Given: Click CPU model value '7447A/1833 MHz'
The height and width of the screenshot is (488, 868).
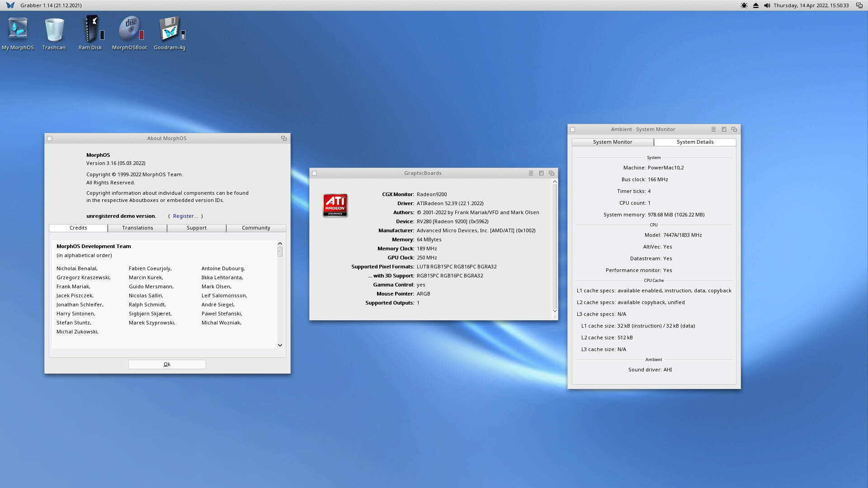Looking at the screenshot, I should click(x=683, y=235).
